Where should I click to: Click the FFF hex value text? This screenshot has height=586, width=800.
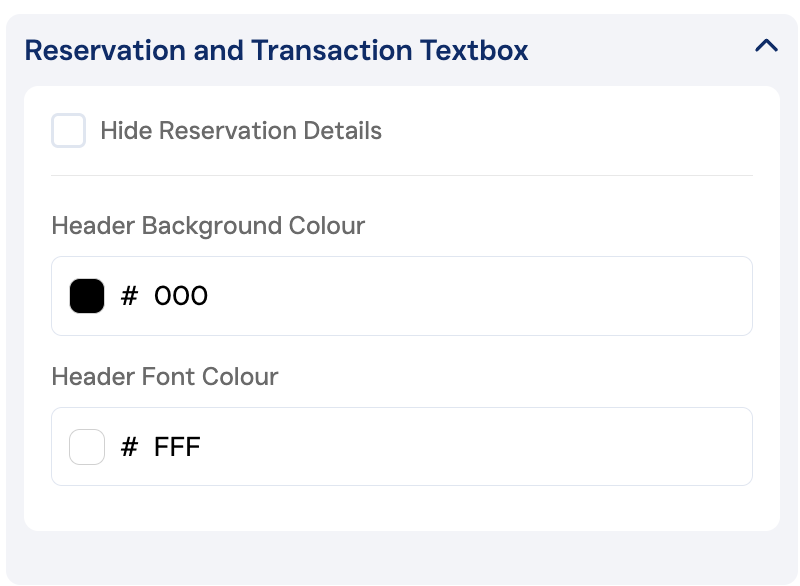pyautogui.click(x=177, y=447)
